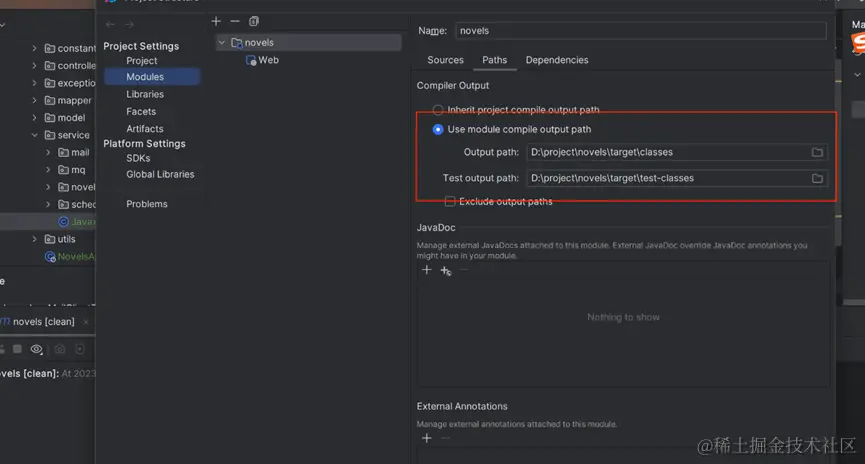The height and width of the screenshot is (464, 865).
Task: Click the module Name input field
Action: (x=640, y=31)
